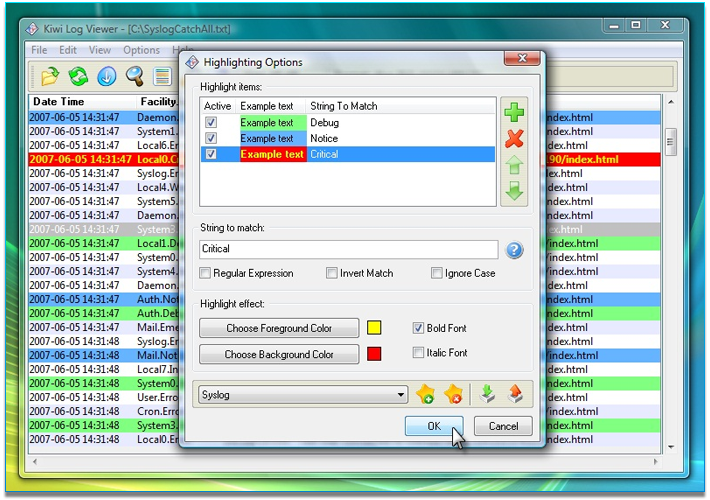Select the Local7.In log row

[104, 369]
